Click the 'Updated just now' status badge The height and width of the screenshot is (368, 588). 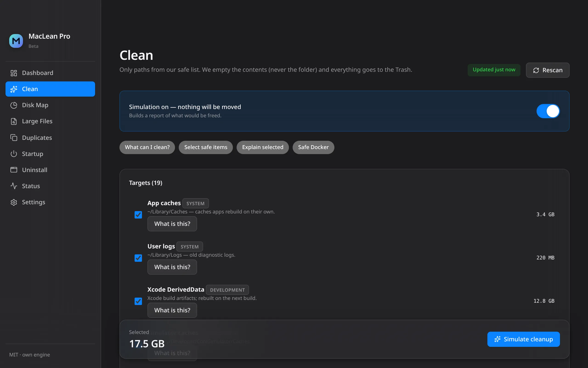494,70
